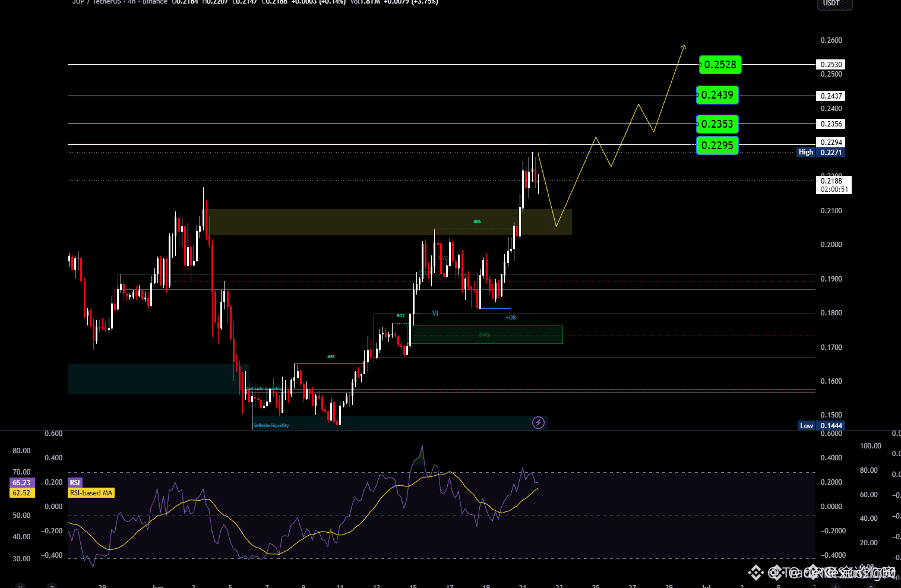
Task: Click the 0.2530 price axis label
Action: 831,65
